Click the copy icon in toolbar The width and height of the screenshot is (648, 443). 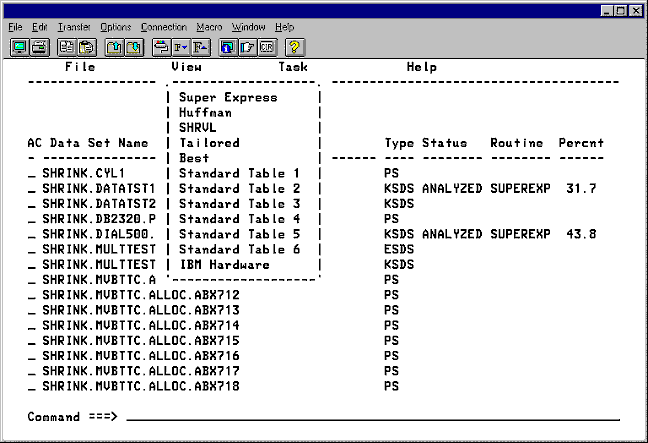point(64,47)
